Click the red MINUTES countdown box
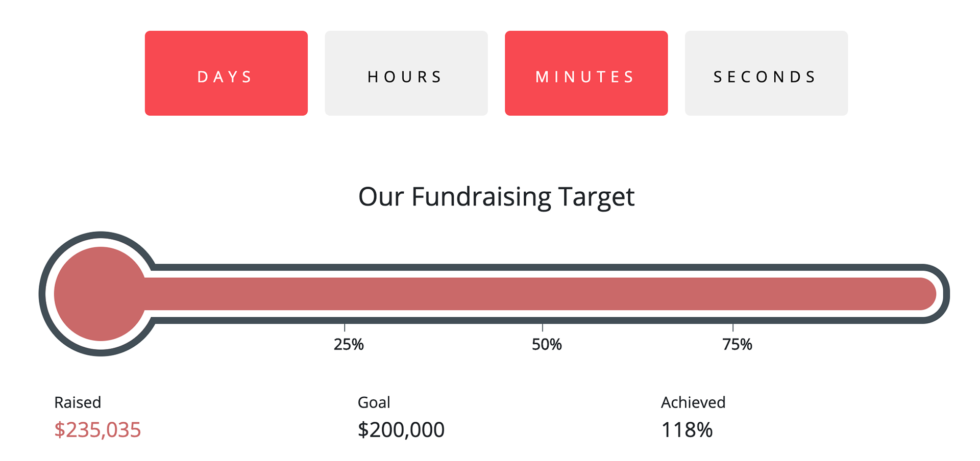This screenshot has width=980, height=461. [586, 73]
